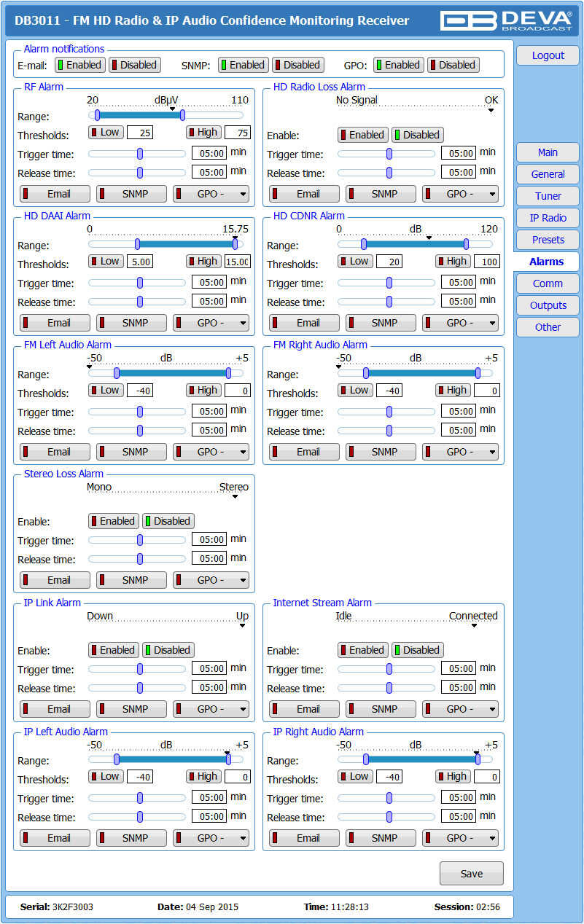Toggle SNMP for Stereo Loss Alarm

pos(131,580)
